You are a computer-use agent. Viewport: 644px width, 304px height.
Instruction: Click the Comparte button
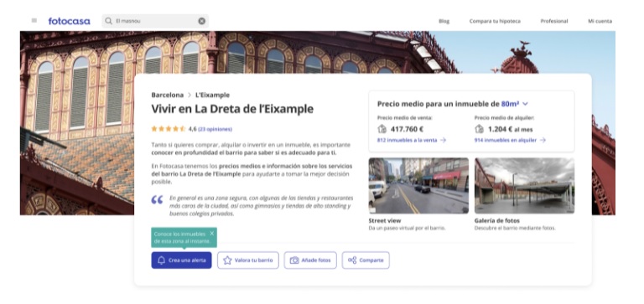(x=366, y=260)
